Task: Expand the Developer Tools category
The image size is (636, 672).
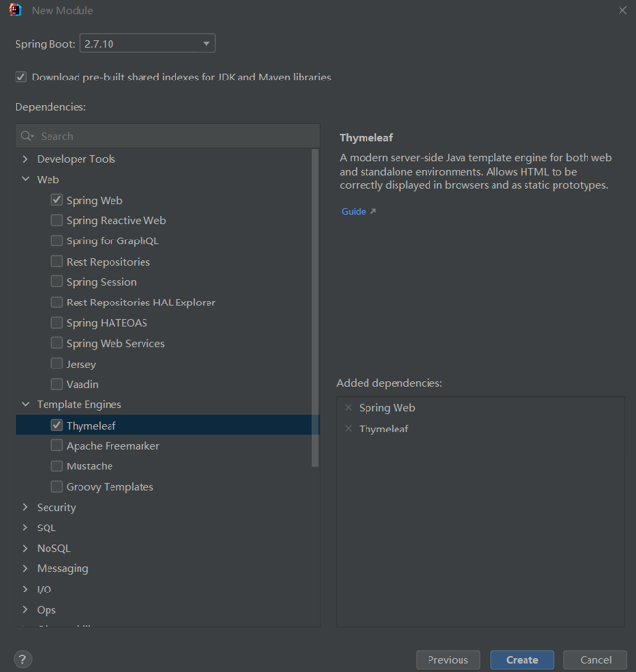Action: (x=26, y=159)
